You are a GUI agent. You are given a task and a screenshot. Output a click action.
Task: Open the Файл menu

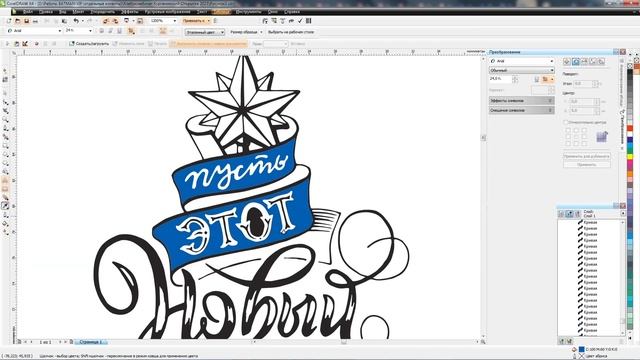(x=27, y=12)
